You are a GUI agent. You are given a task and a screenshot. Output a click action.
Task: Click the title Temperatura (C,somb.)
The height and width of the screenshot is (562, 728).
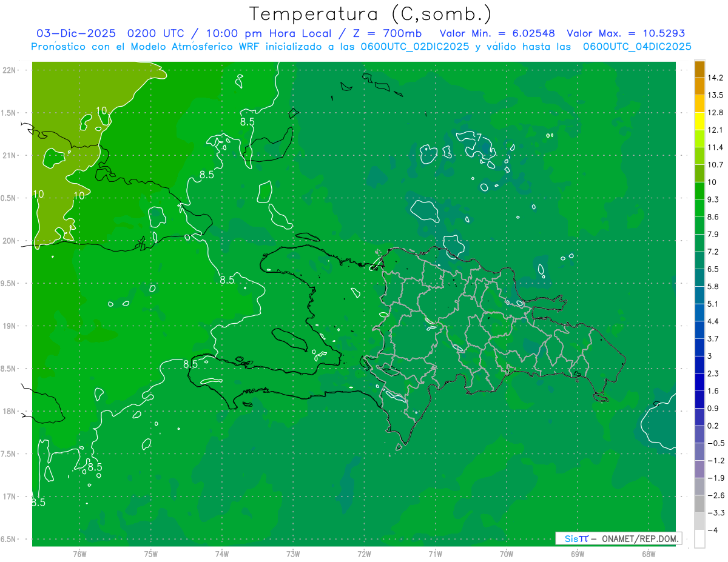click(x=371, y=14)
